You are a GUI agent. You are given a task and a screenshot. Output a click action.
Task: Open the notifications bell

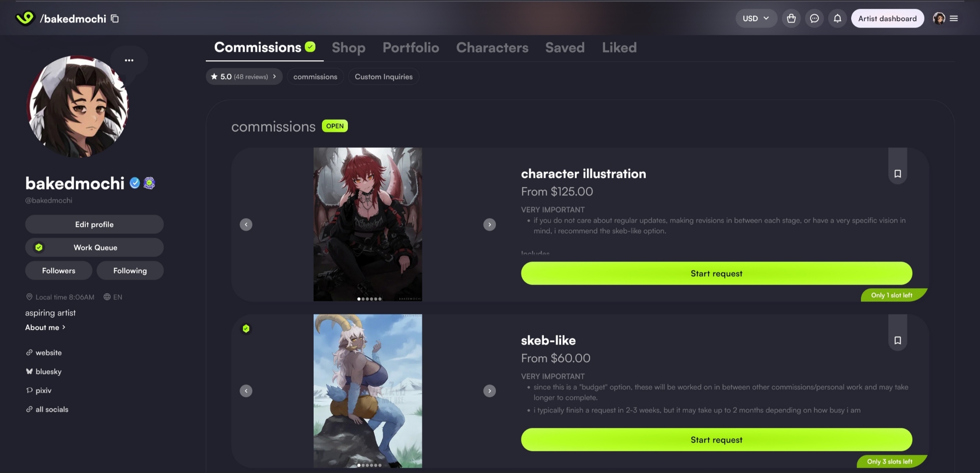tap(837, 19)
